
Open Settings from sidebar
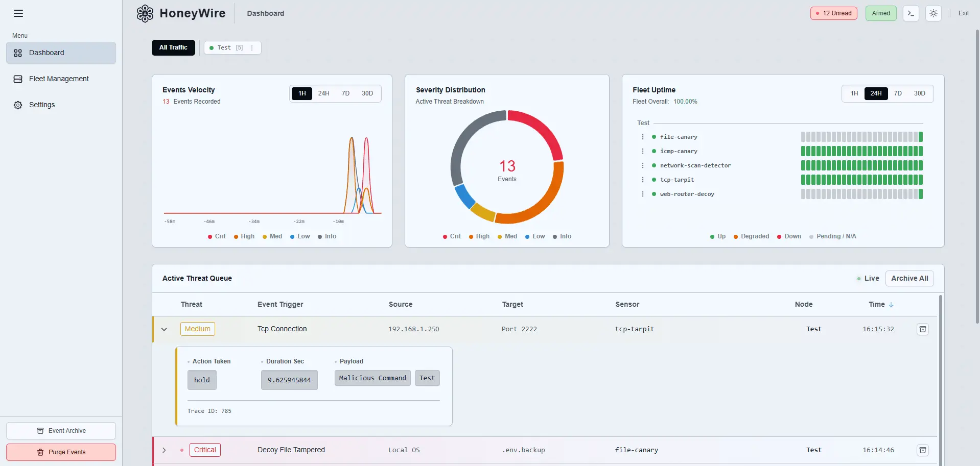click(61, 105)
